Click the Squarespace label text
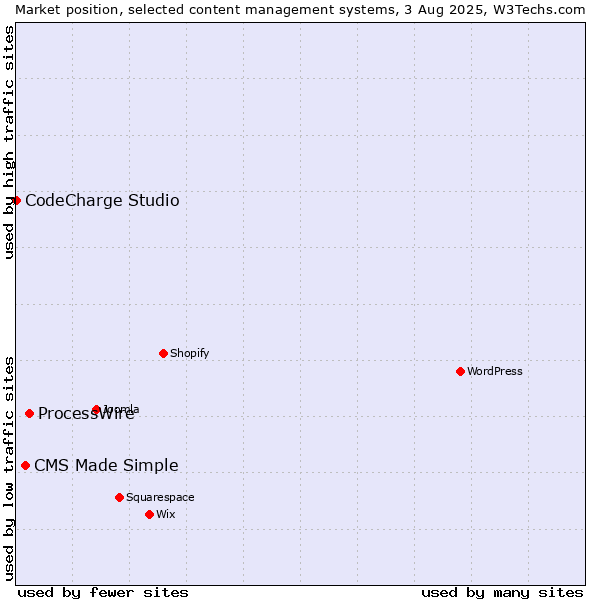This screenshot has width=600, height=600. (160, 497)
